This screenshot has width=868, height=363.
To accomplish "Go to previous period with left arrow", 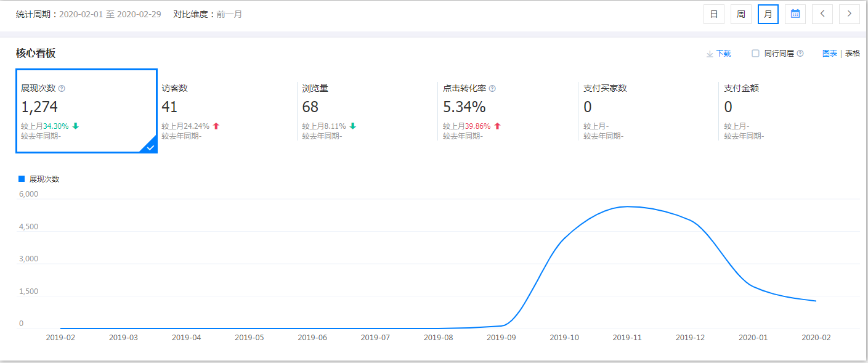I will point(822,14).
